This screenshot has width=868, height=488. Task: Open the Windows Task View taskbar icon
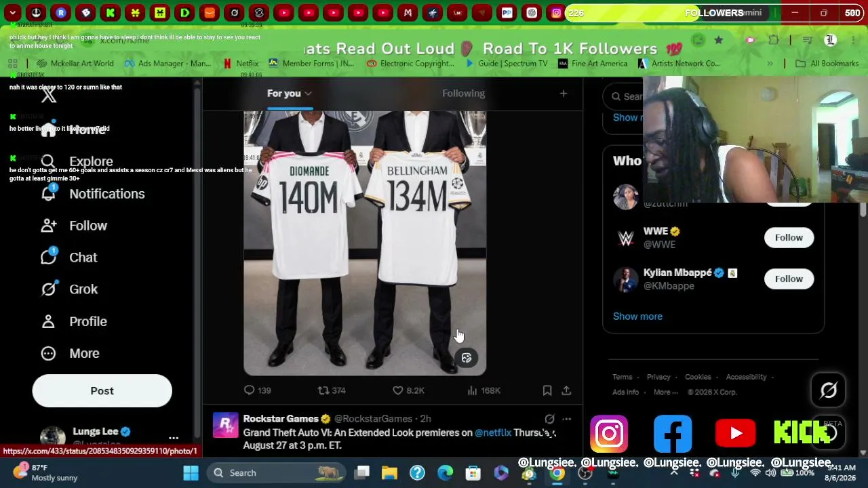click(362, 473)
